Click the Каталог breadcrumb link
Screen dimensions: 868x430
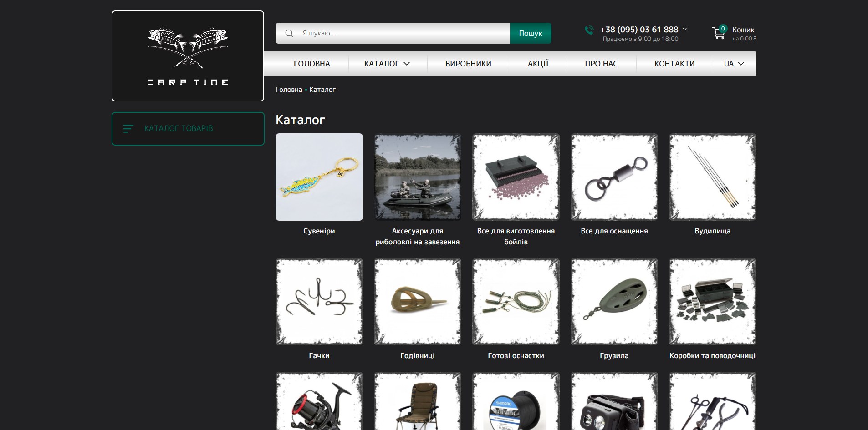click(322, 90)
